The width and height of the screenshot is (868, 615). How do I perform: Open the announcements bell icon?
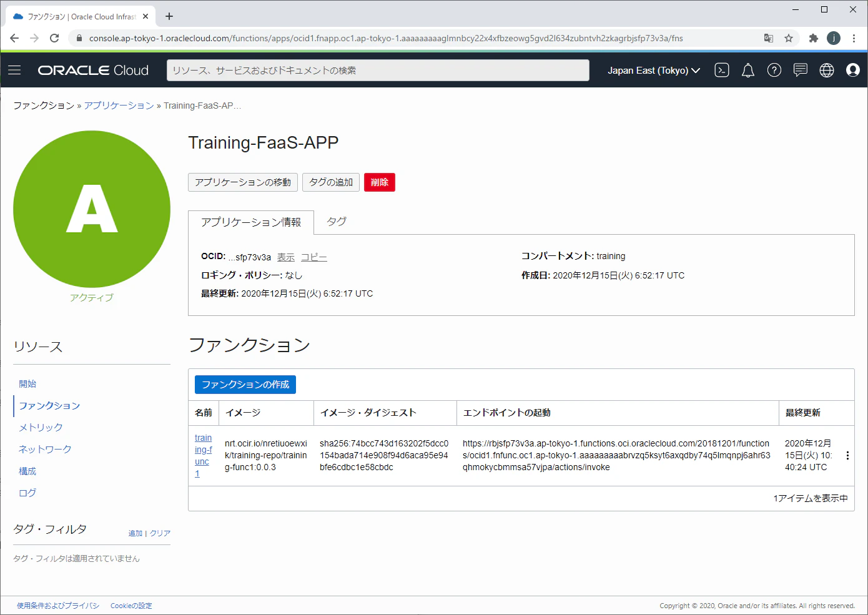pos(748,70)
